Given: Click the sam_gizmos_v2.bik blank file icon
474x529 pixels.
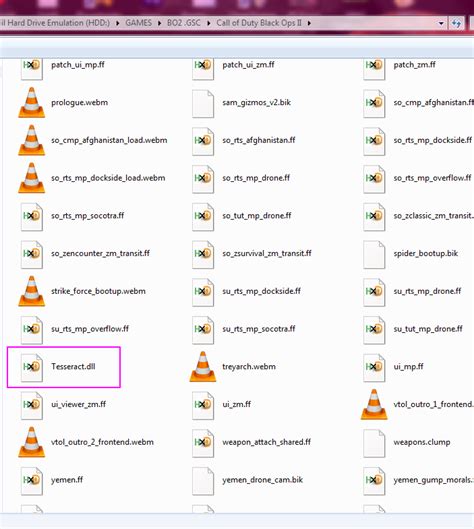Looking at the screenshot, I should (203, 104).
